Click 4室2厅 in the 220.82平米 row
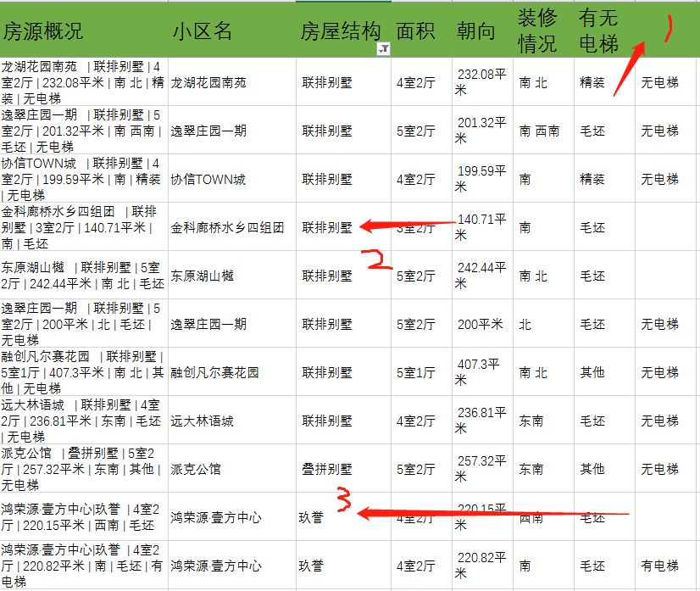The image size is (700, 591). coord(421,565)
